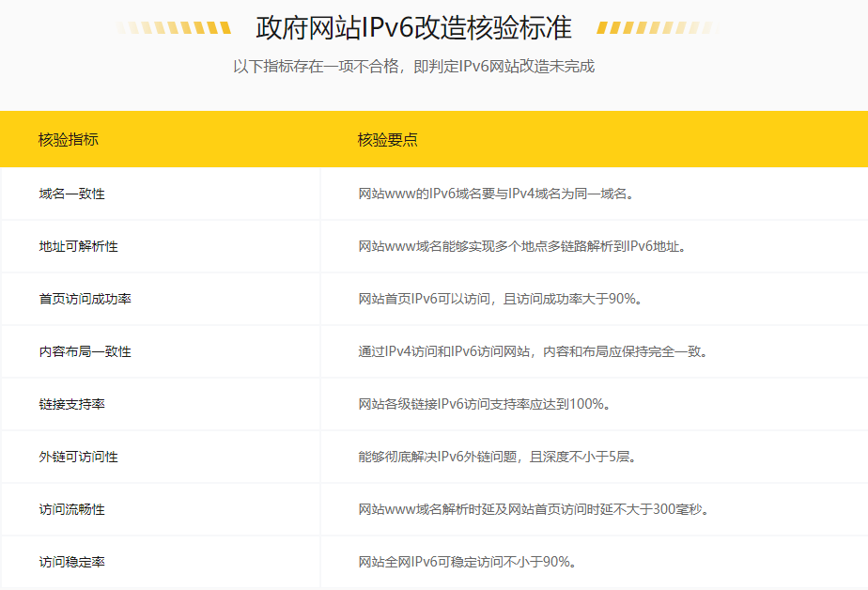
Task: Select the 首页访问成功率 row label
Action: pos(85,299)
